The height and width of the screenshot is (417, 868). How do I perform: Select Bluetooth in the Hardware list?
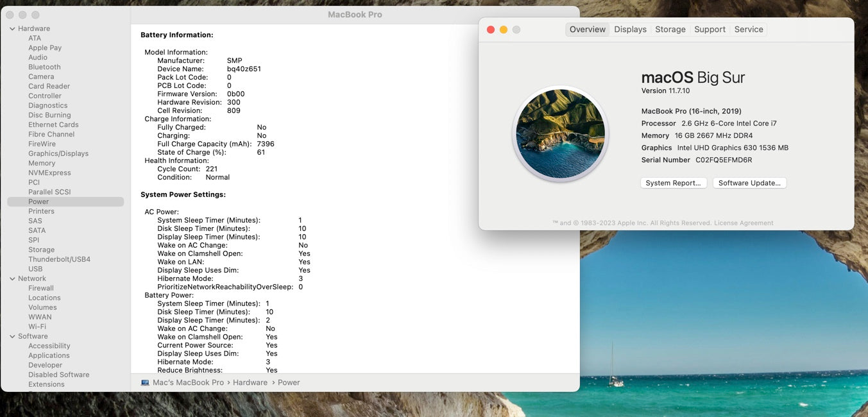[x=44, y=67]
